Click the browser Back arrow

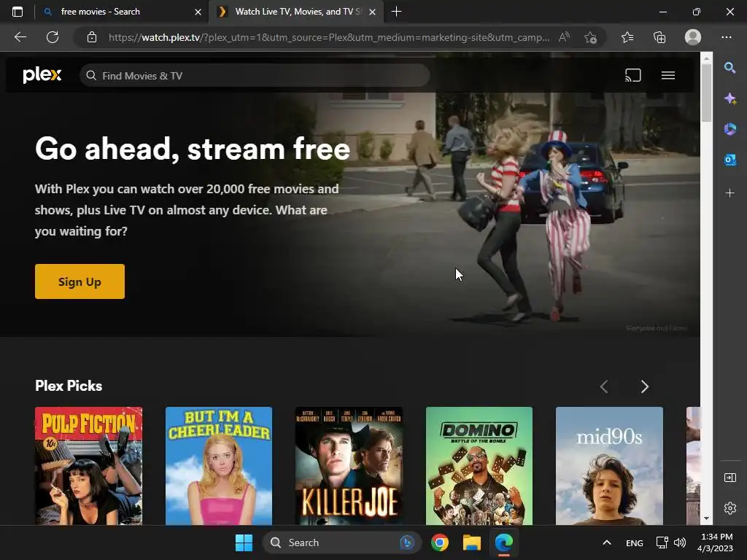pyautogui.click(x=20, y=37)
